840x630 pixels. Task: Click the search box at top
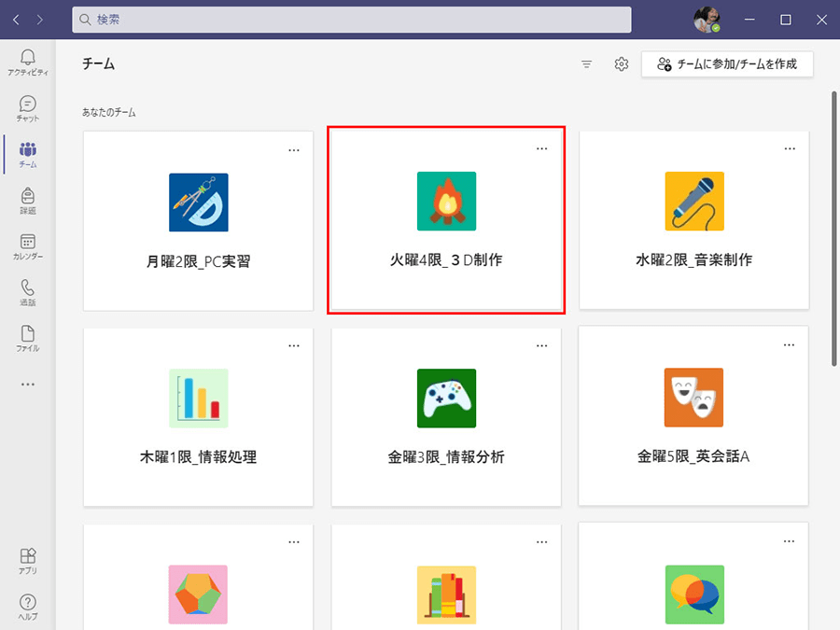pos(351,19)
